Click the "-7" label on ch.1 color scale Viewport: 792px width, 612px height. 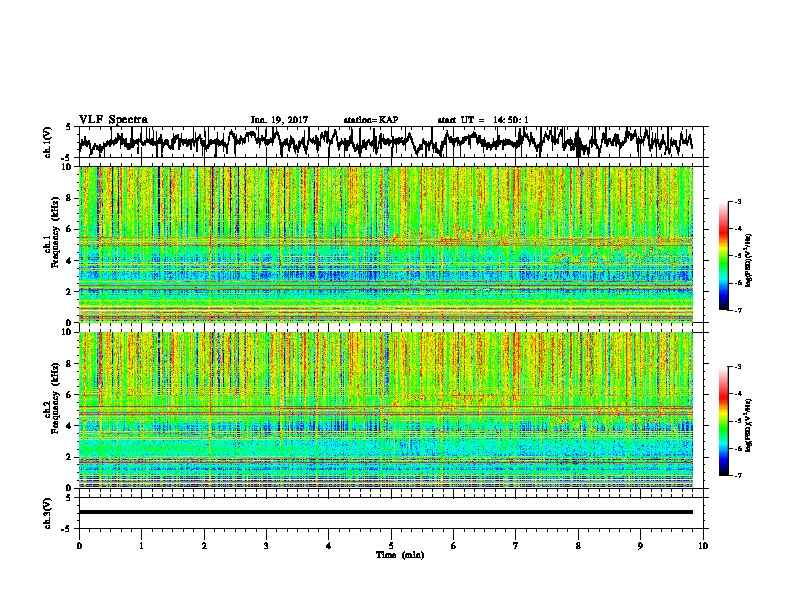[738, 310]
